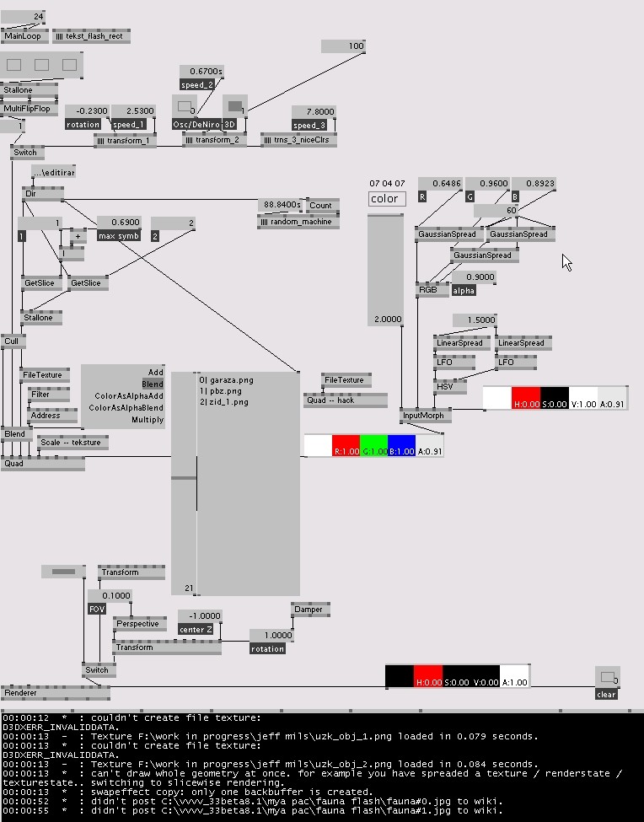644x822 pixels.
Task: Click the speed_3 value box showing 7.8000
Action: point(314,111)
